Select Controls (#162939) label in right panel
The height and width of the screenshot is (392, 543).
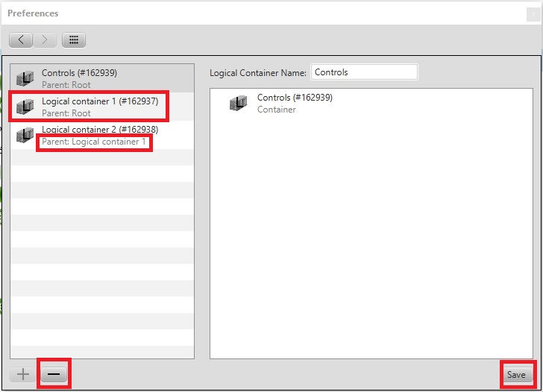click(x=295, y=98)
